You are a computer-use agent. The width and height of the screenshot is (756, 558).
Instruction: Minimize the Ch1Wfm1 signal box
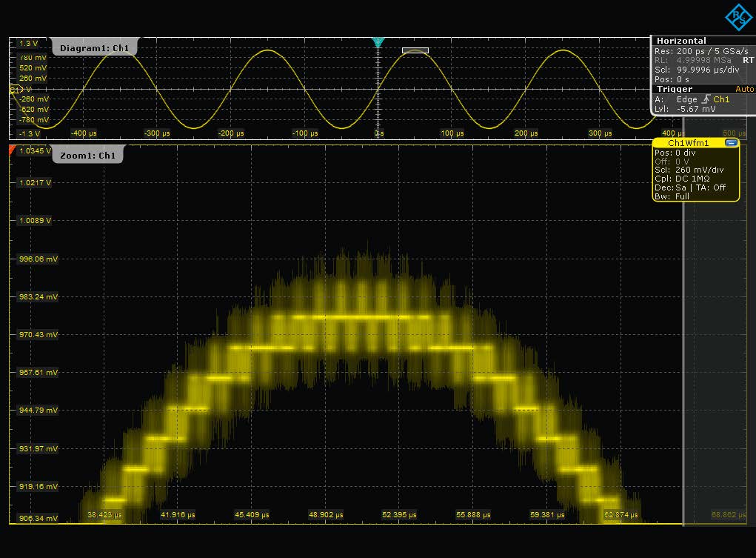click(732, 143)
